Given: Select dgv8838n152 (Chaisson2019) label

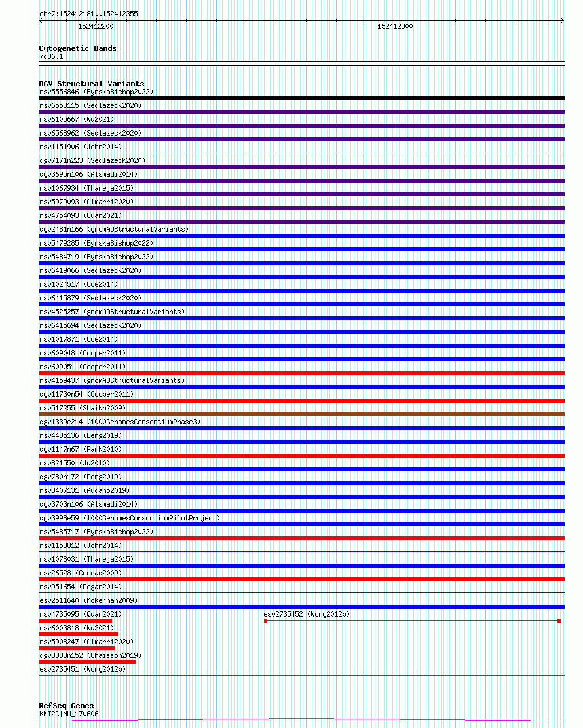Looking at the screenshot, I should click(90, 655).
